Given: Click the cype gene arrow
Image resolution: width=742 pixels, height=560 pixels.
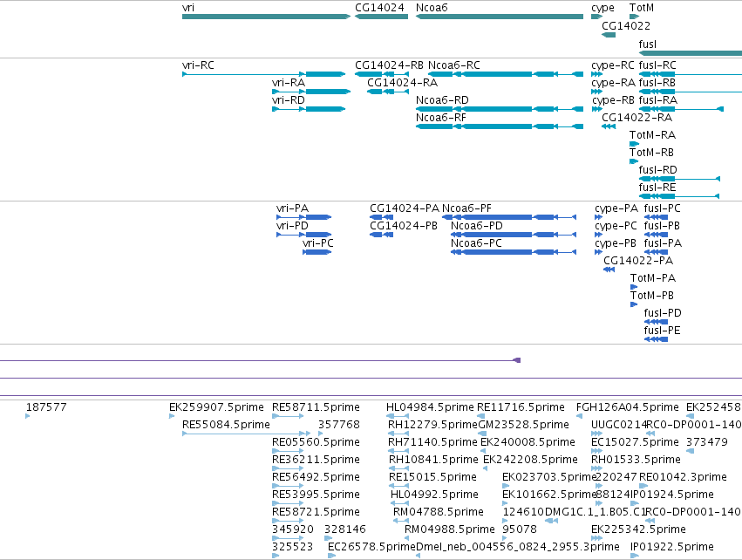Looking at the screenshot, I should [x=596, y=17].
